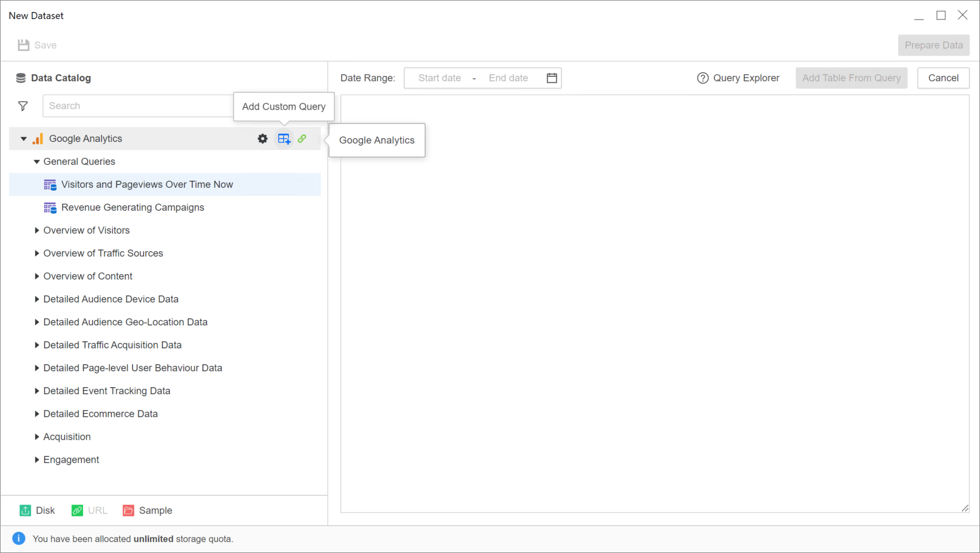
Task: Select Visitors and Pageviews Over Time Now
Action: coord(147,185)
